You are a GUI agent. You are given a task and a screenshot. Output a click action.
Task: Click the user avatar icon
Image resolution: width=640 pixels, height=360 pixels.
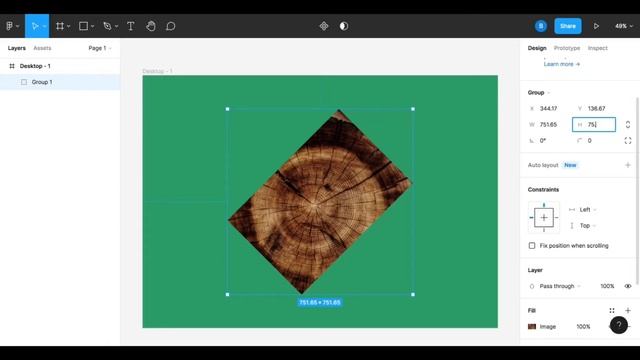(541, 26)
